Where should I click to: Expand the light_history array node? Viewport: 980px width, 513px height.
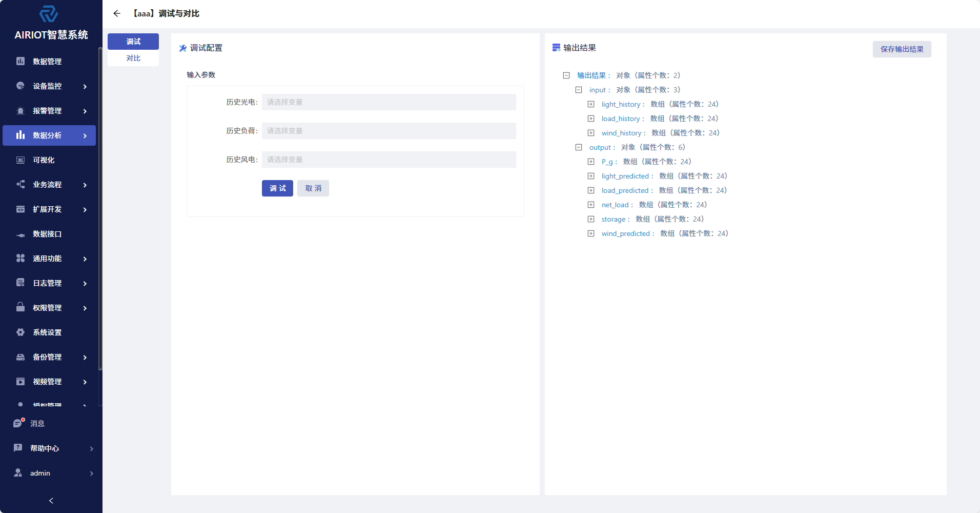[591, 104]
